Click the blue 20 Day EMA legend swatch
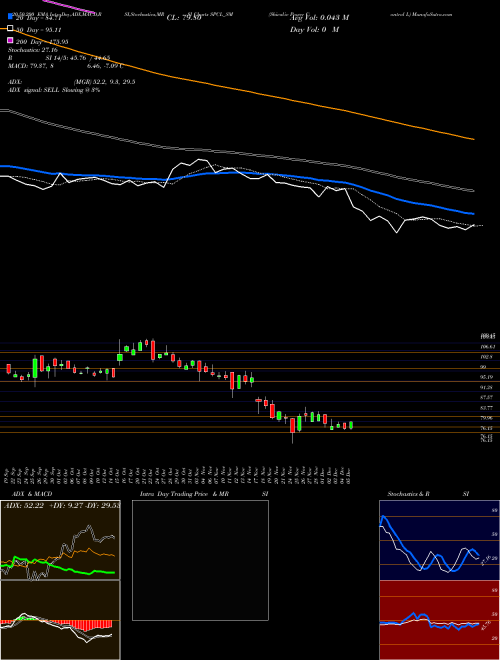500x660 pixels. 10,18
